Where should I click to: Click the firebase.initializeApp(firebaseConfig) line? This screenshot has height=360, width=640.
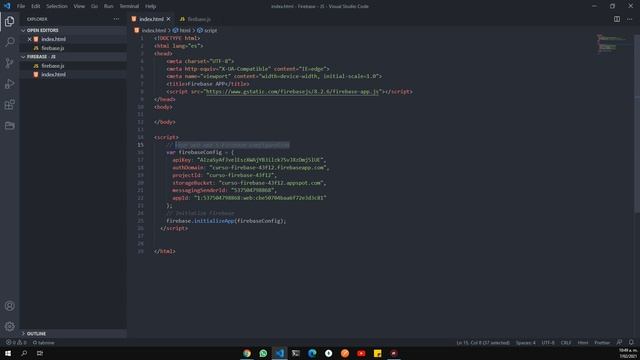[x=226, y=221]
